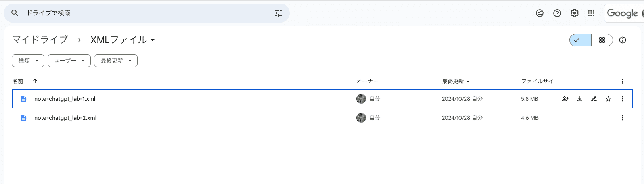This screenshot has height=184, width=644.
Task: Rename note-chatgpt_lab-1.xml with the pencil icon
Action: (594, 99)
